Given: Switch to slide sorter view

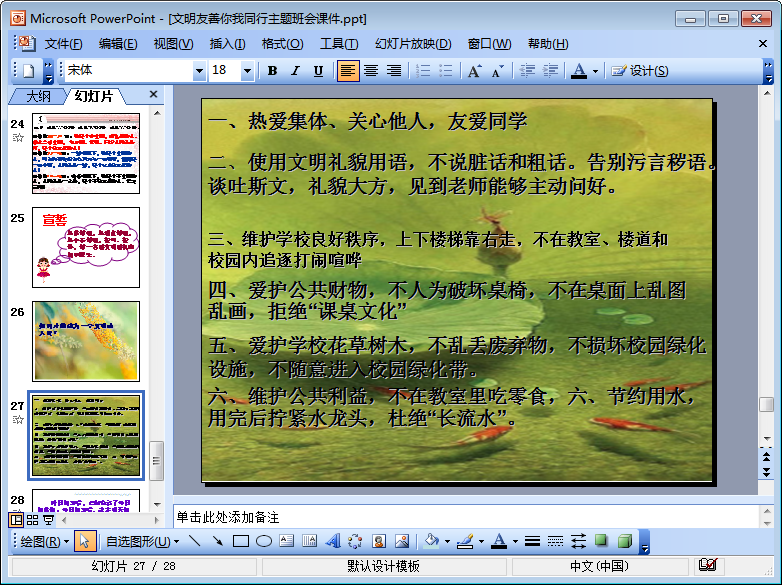Looking at the screenshot, I should pos(32,520).
